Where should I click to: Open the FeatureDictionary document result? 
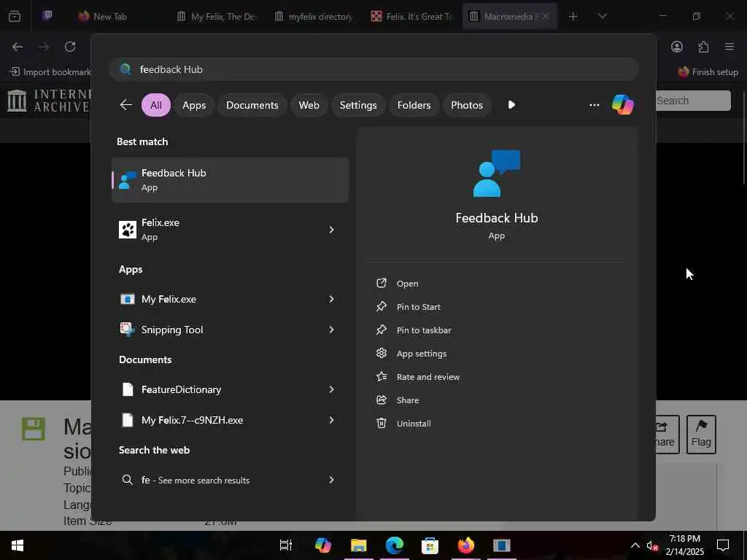point(230,389)
